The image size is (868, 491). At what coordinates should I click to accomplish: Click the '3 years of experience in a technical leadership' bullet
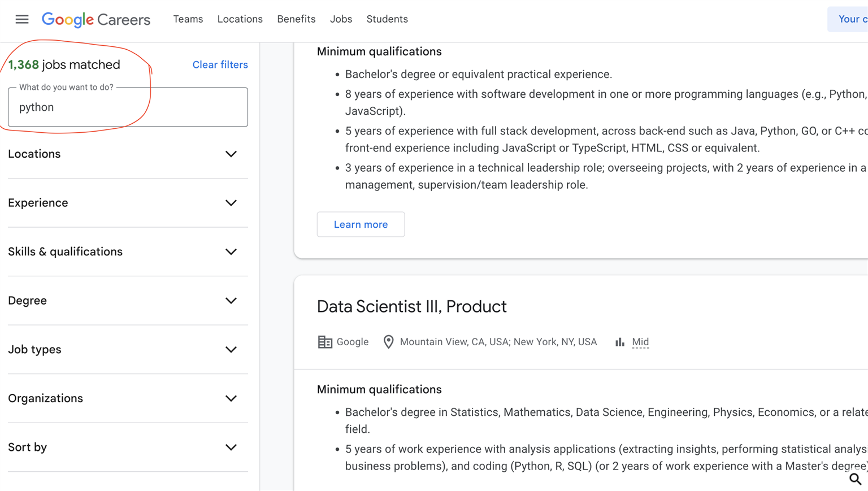tap(606, 176)
